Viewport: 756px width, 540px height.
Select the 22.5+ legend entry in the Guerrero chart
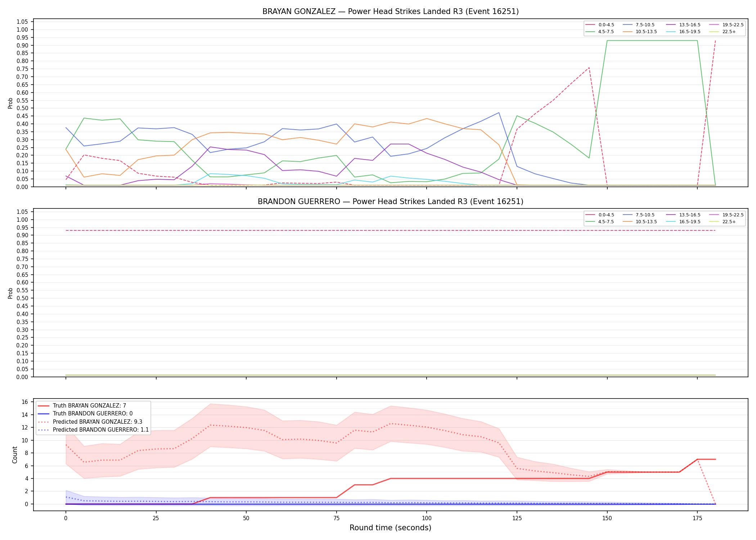(723, 222)
